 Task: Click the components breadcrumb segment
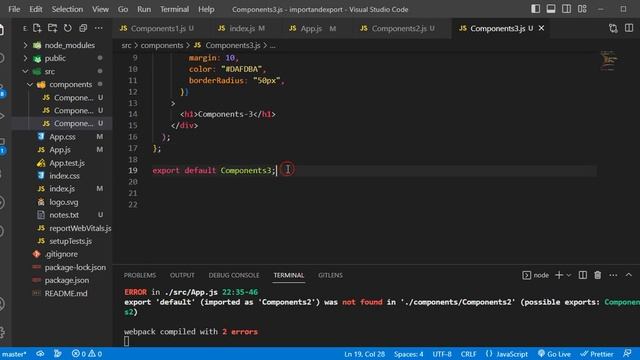pos(162,45)
